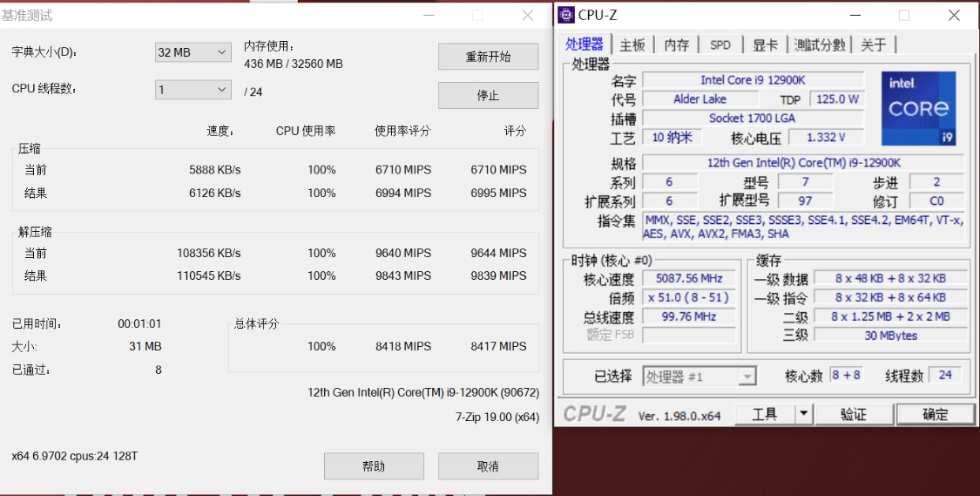
Task: Minimize the 基准测试 benchmark window
Action: pos(429,16)
